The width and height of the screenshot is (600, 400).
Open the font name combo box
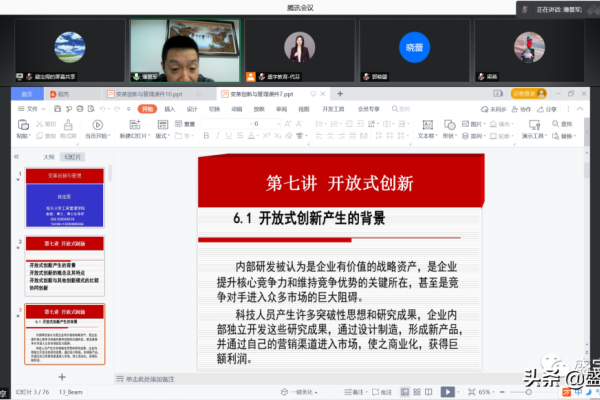(x=226, y=124)
